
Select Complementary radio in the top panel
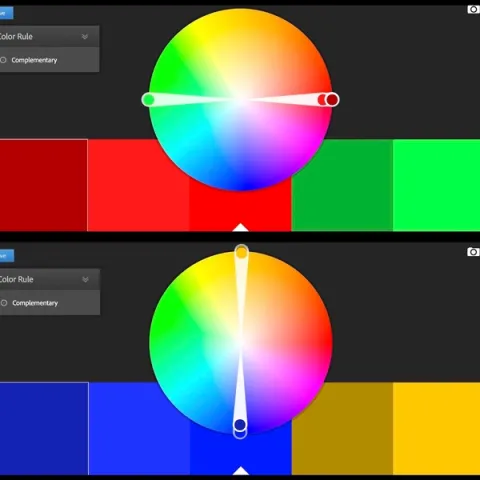pyautogui.click(x=3, y=60)
